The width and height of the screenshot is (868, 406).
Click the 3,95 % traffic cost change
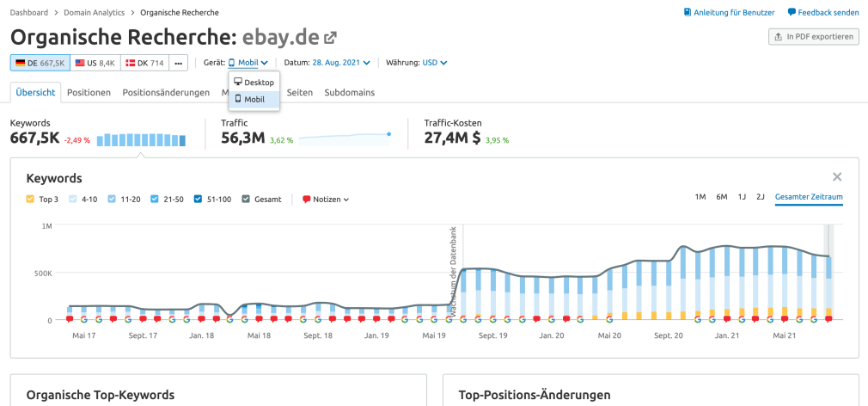pyautogui.click(x=497, y=140)
